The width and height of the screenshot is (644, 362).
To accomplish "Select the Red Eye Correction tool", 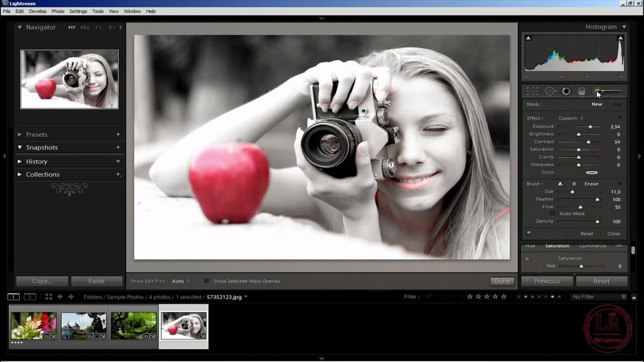I will [566, 91].
